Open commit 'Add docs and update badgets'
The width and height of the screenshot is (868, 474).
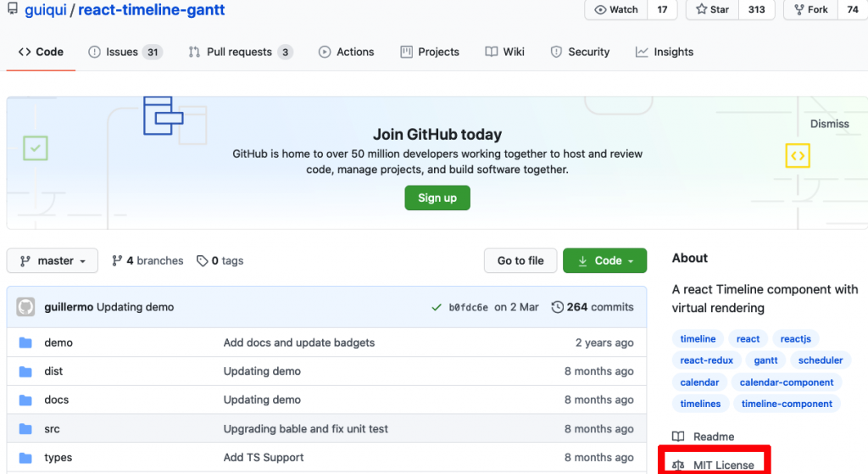pos(299,343)
